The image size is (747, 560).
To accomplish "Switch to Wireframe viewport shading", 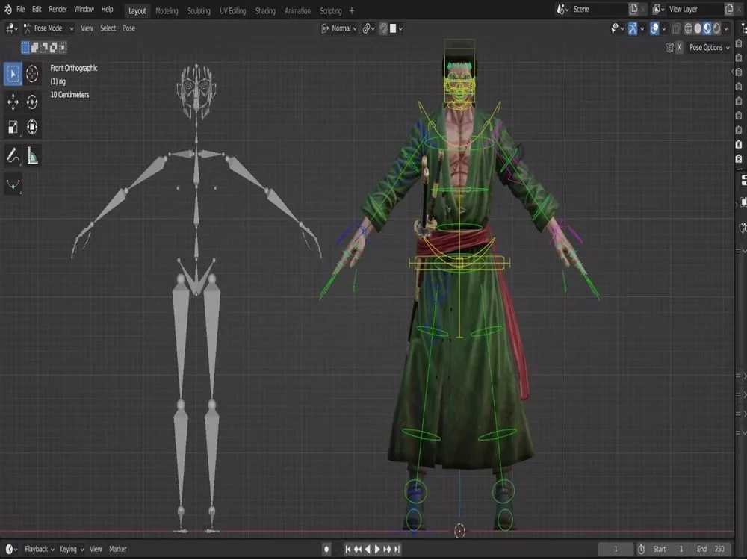I will coord(688,28).
